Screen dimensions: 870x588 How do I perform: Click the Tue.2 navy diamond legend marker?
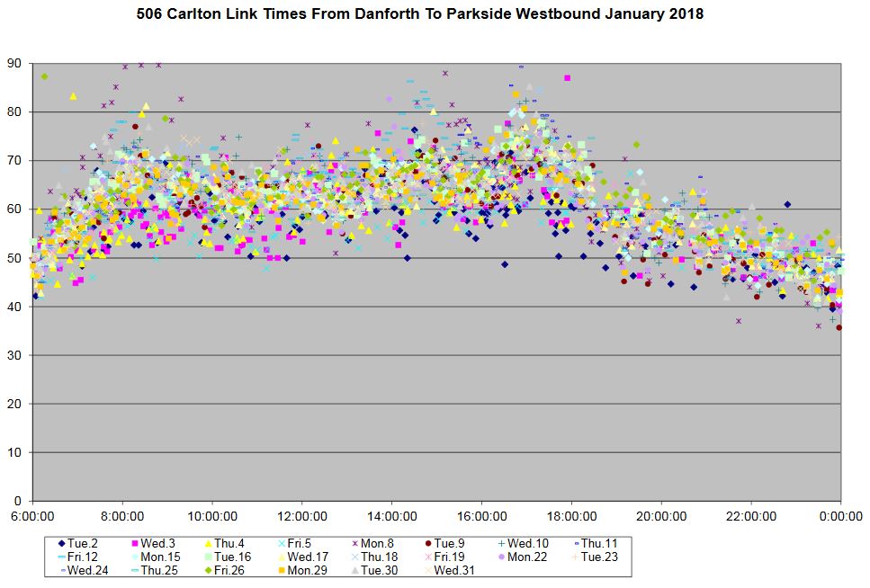click(x=61, y=544)
